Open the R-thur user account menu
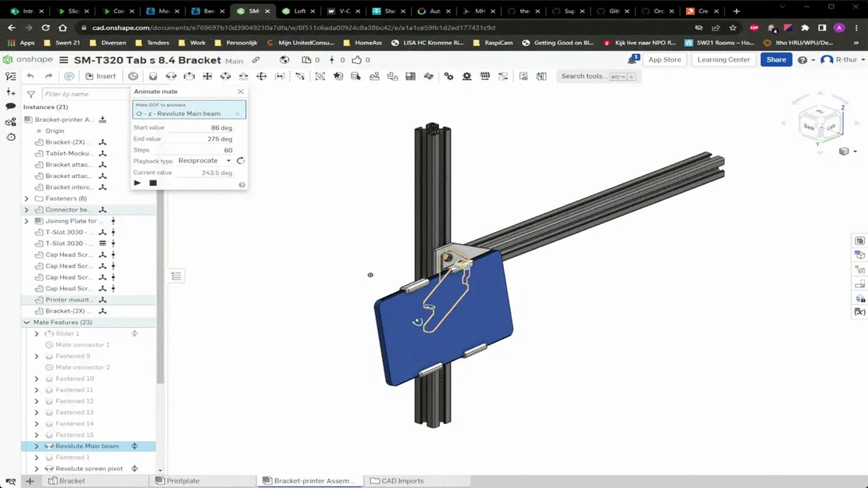868x488 pixels. click(842, 60)
